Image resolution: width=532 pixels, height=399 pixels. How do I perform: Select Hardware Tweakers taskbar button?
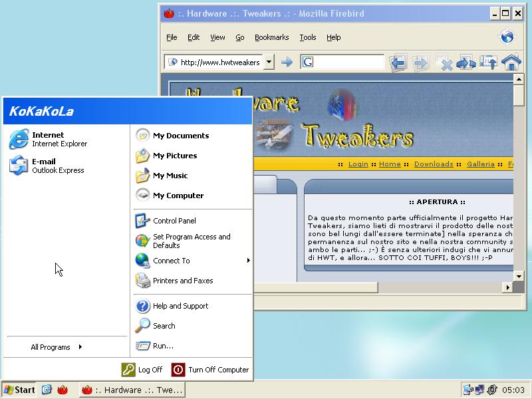coord(132,390)
